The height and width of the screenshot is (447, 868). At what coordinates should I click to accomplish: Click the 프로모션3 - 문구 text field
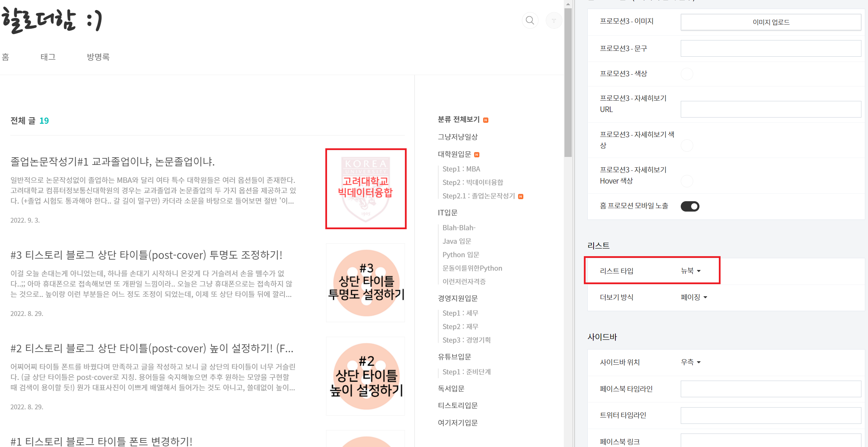click(770, 48)
